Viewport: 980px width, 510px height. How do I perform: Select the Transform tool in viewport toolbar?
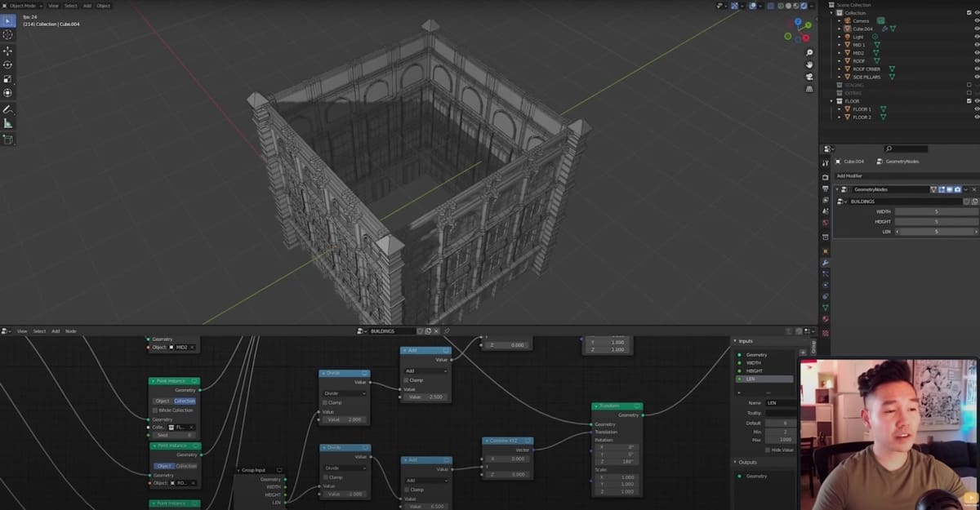(7, 93)
